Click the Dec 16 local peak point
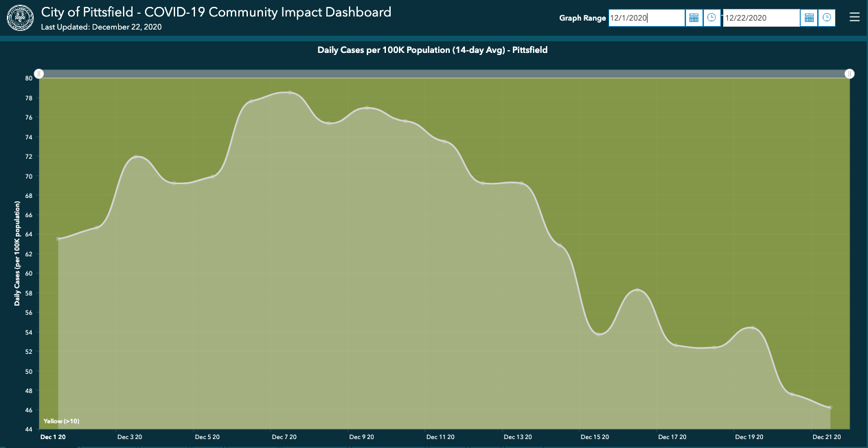 (637, 290)
